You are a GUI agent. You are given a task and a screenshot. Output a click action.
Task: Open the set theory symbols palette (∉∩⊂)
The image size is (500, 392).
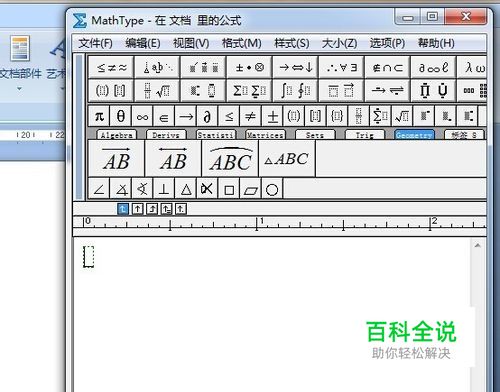387,67
